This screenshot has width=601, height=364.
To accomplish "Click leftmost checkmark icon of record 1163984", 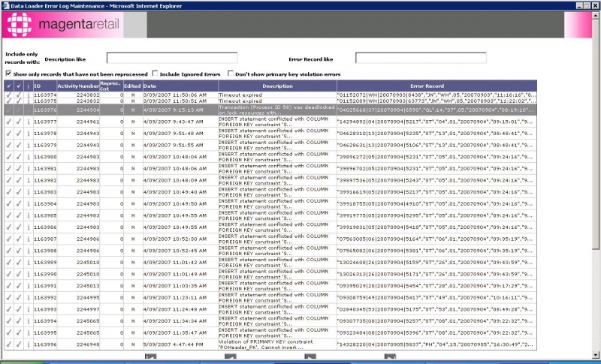I will click(9, 203).
